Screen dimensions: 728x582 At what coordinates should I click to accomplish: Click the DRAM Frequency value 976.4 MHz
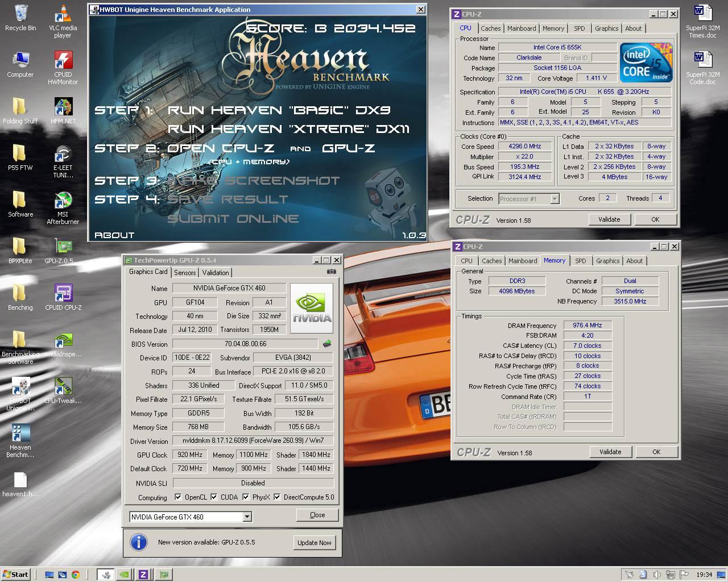pos(588,325)
